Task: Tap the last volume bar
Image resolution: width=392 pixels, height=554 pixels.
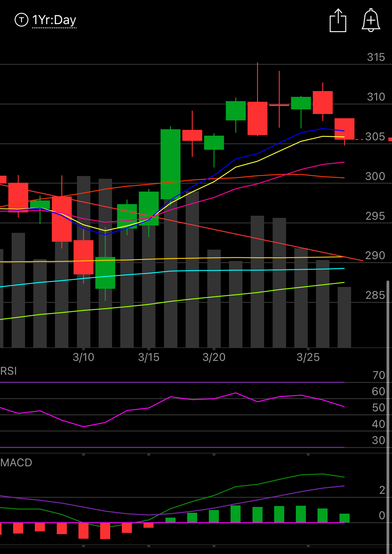Action: (x=344, y=317)
